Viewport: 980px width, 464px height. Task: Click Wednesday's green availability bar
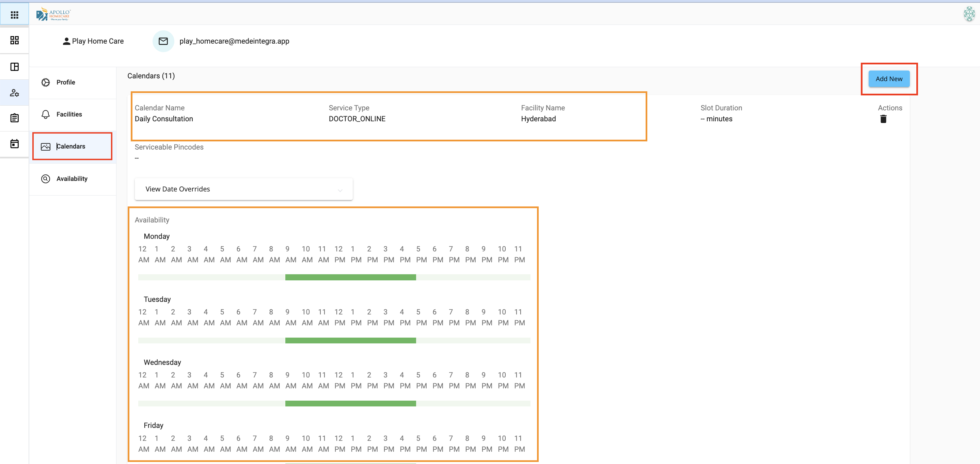350,403
